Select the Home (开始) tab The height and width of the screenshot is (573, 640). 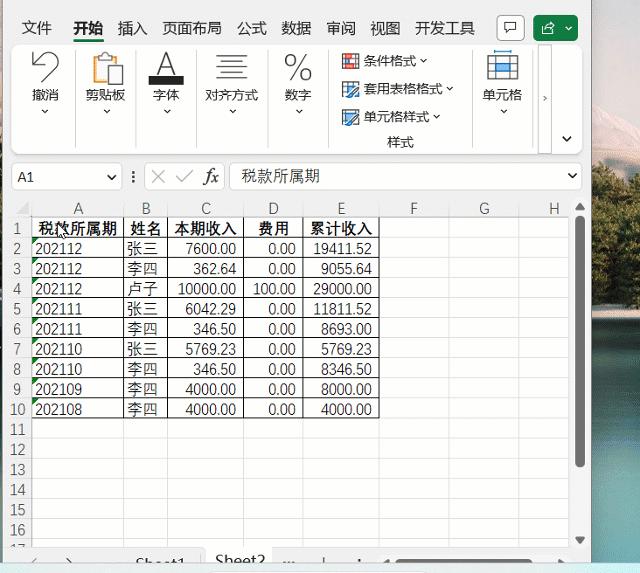[x=88, y=28]
